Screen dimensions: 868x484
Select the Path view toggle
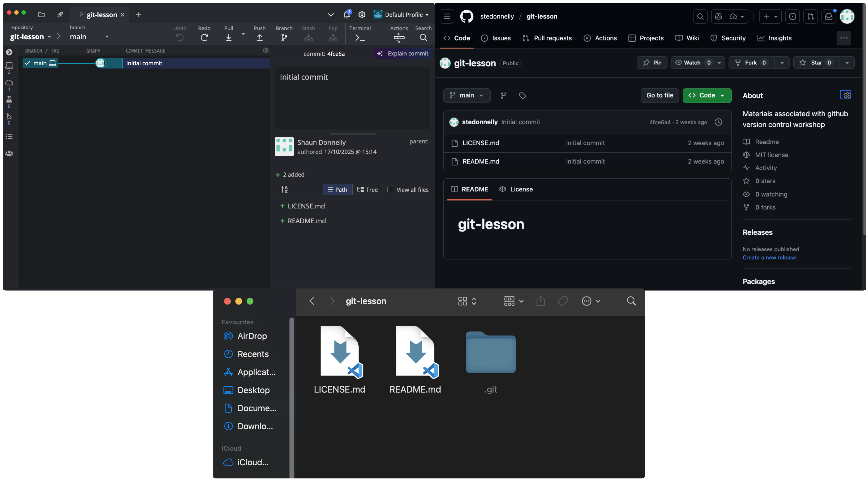(x=337, y=190)
